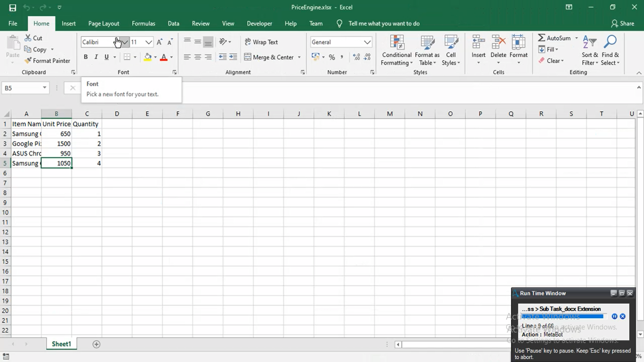The height and width of the screenshot is (362, 644).
Task: Apply the red font color swatch
Action: coord(164,58)
